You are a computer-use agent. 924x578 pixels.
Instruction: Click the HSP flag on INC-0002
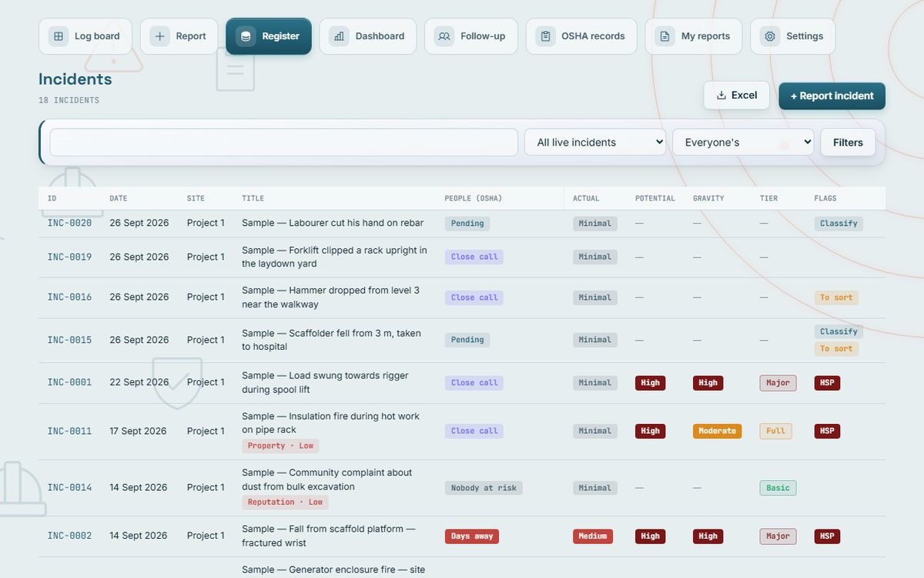click(x=827, y=536)
